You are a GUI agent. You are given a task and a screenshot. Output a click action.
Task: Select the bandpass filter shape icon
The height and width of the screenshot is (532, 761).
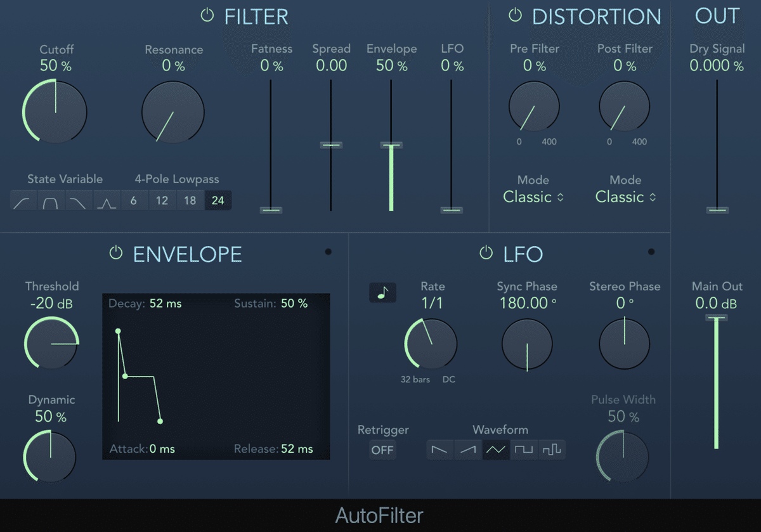click(x=51, y=201)
